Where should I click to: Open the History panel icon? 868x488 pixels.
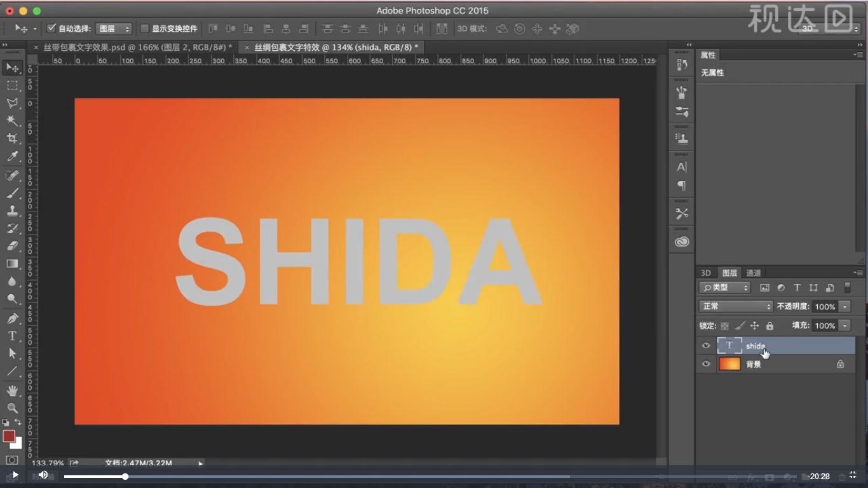coord(682,65)
